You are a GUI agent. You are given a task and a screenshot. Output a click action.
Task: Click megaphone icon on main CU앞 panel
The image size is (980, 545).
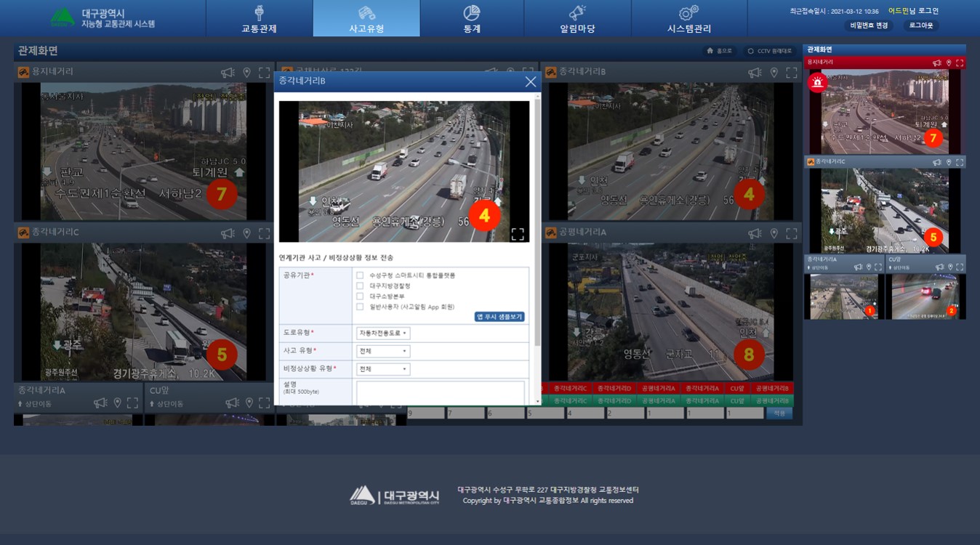232,403
